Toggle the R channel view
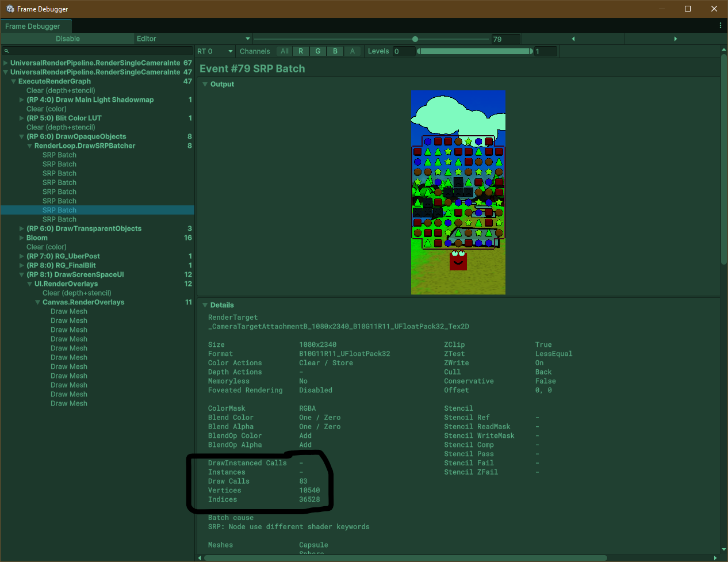728x562 pixels. [301, 51]
